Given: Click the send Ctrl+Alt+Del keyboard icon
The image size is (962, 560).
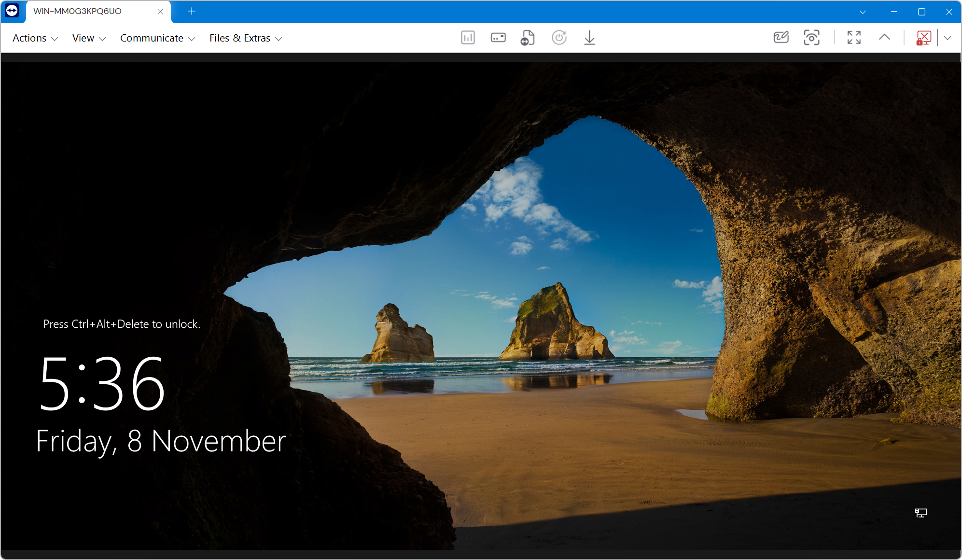Looking at the screenshot, I should pyautogui.click(x=498, y=38).
